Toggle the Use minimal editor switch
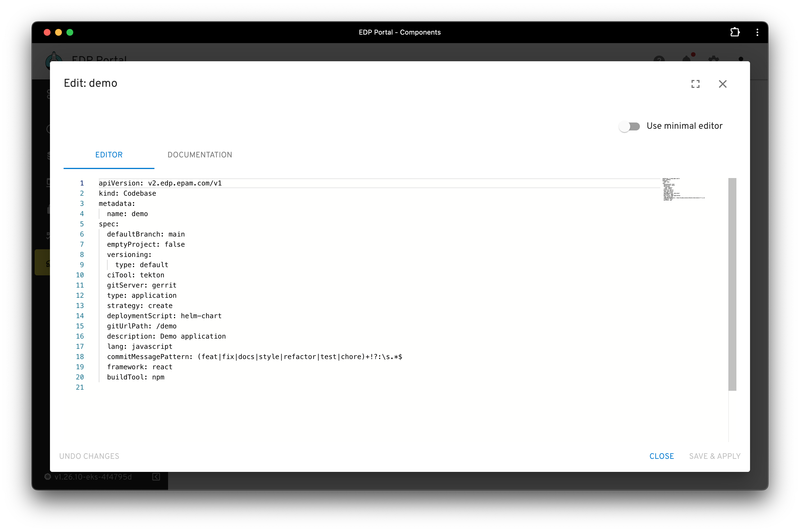Viewport: 800px width, 532px height. [x=629, y=126]
